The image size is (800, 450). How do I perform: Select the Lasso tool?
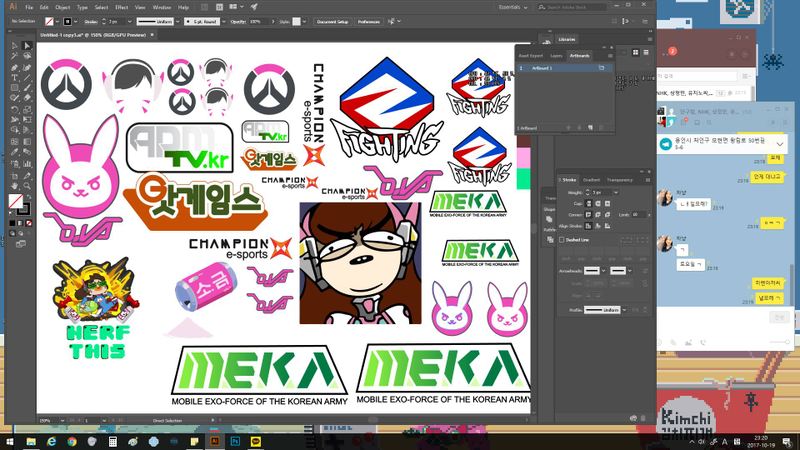coord(27,56)
